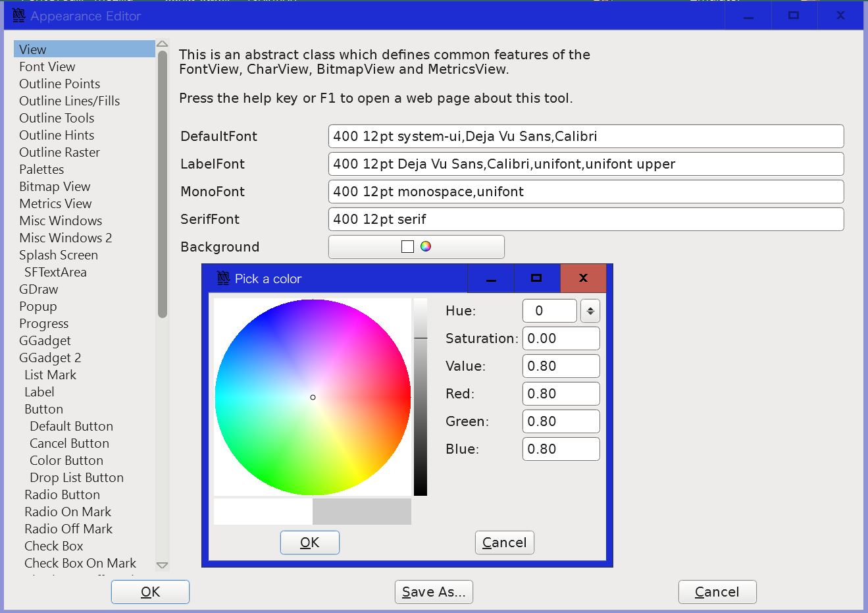868x613 pixels.
Task: Select Splash Screen in the sidebar list
Action: (59, 255)
